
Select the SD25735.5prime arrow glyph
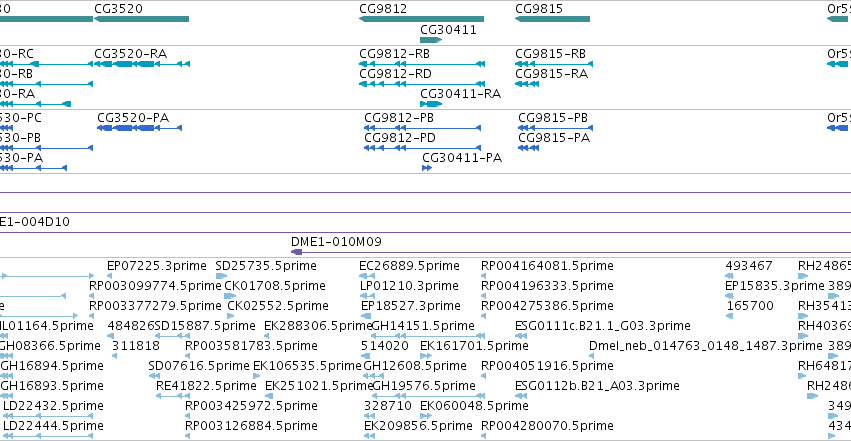coord(221,276)
